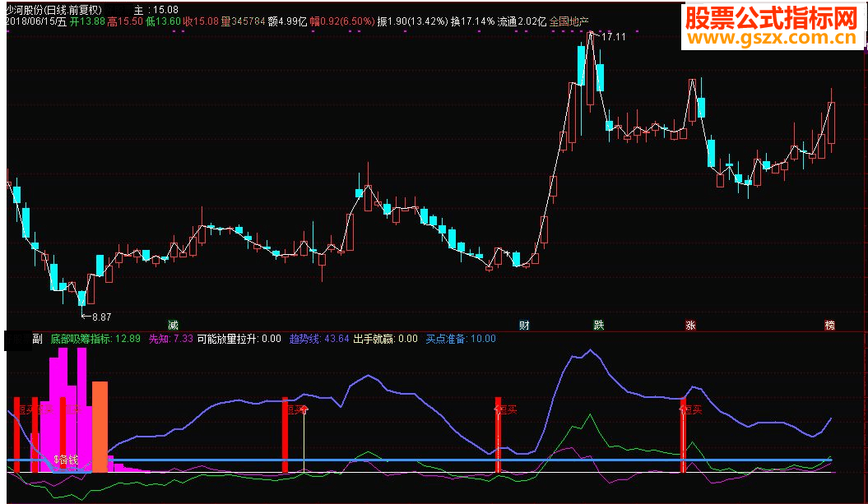This screenshot has width=868, height=504.
Task: Click the 副 sub-chart label
Action: [37, 339]
